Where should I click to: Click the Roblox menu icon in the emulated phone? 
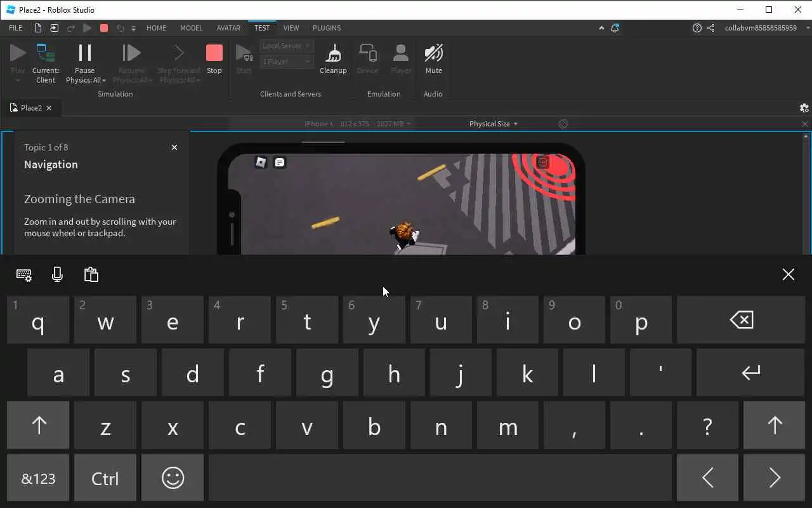[261, 163]
